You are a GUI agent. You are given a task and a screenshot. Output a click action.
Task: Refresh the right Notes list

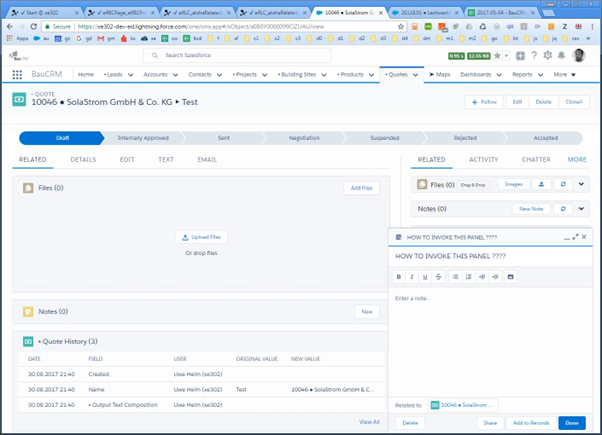pos(563,209)
